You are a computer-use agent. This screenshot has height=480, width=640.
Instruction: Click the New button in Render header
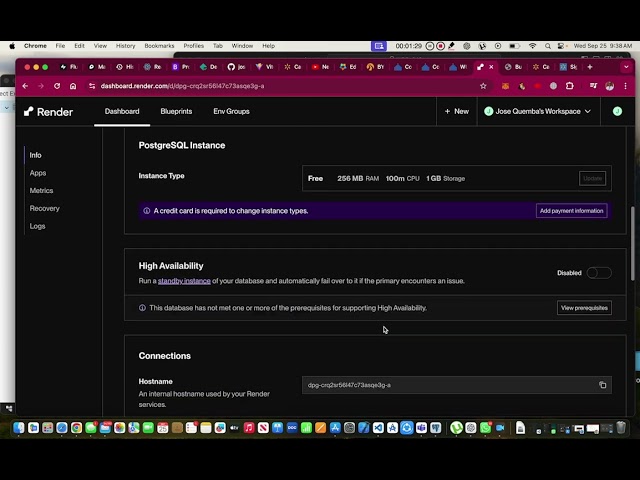click(x=456, y=111)
